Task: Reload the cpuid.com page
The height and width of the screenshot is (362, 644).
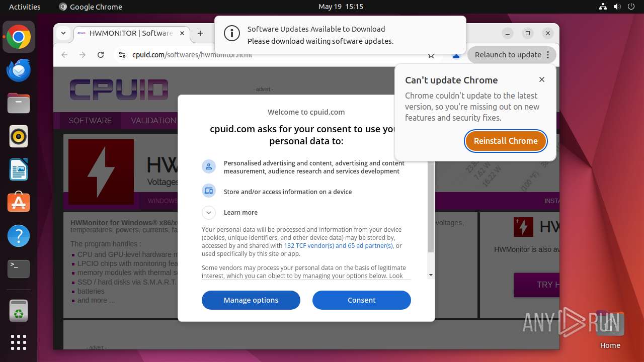Action: (x=101, y=55)
